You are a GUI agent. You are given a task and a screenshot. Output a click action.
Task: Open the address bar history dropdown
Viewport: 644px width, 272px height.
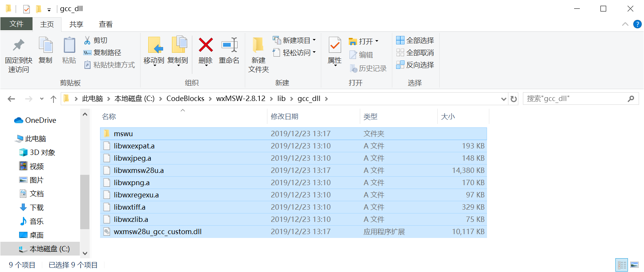pos(503,99)
